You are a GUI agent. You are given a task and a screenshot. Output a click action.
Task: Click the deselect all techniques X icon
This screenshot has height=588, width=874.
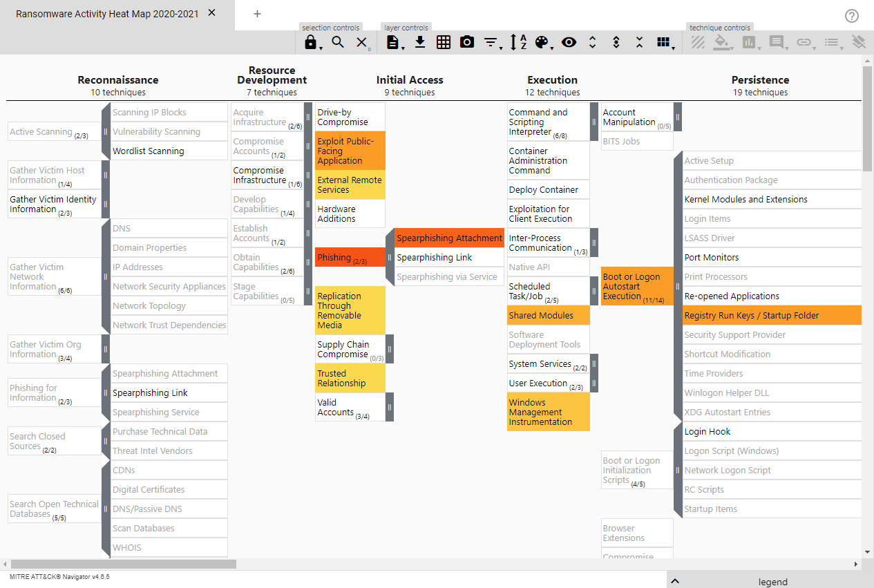361,42
